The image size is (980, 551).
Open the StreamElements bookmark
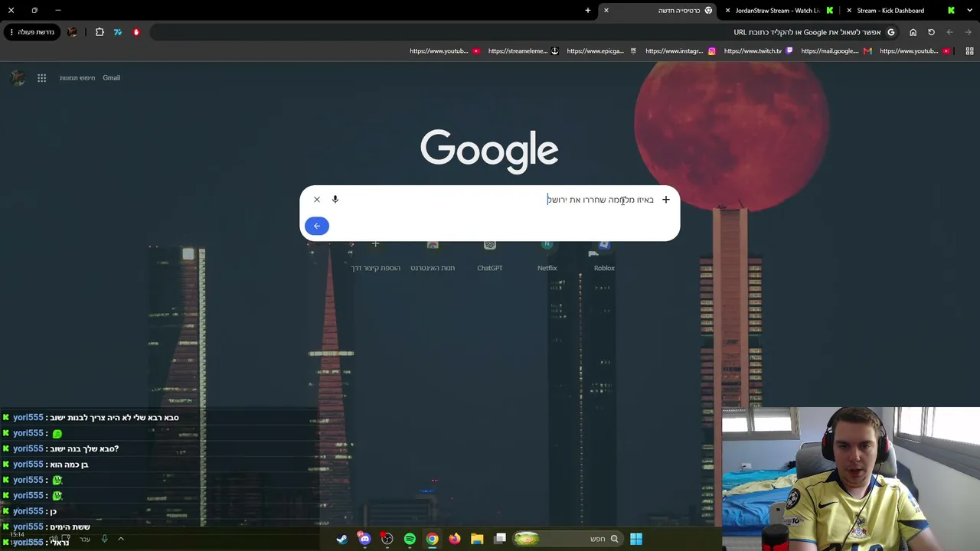(524, 51)
